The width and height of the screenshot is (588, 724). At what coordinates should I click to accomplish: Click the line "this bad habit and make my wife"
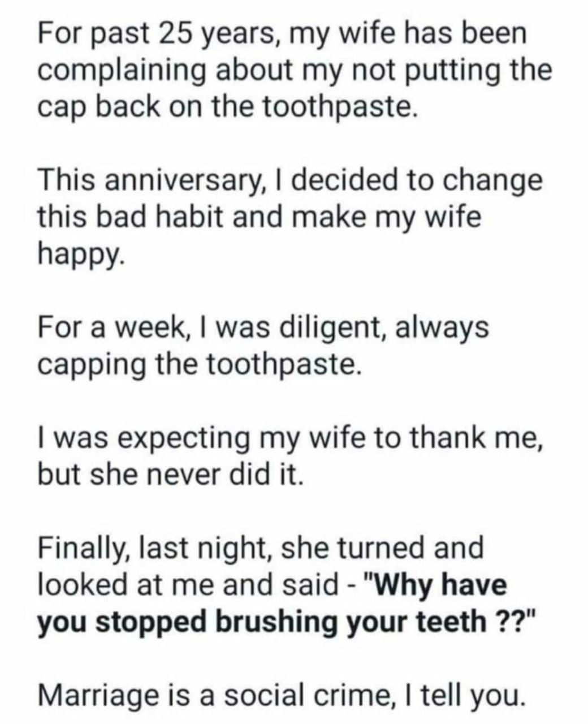pyautogui.click(x=260, y=218)
